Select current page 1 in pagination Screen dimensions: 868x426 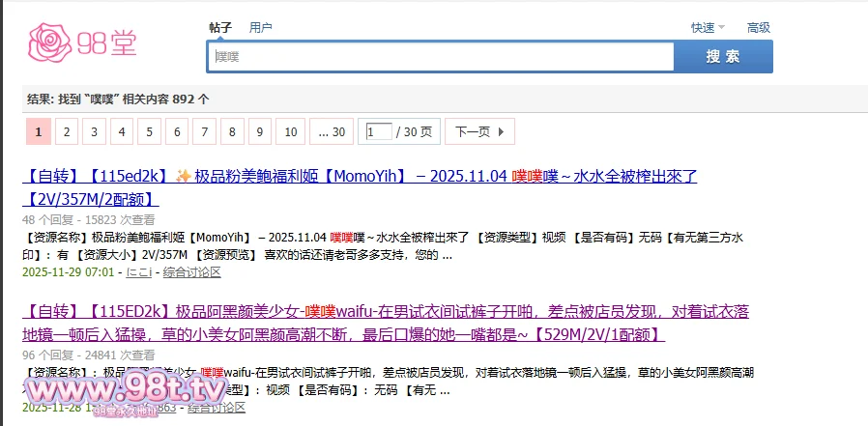click(39, 131)
